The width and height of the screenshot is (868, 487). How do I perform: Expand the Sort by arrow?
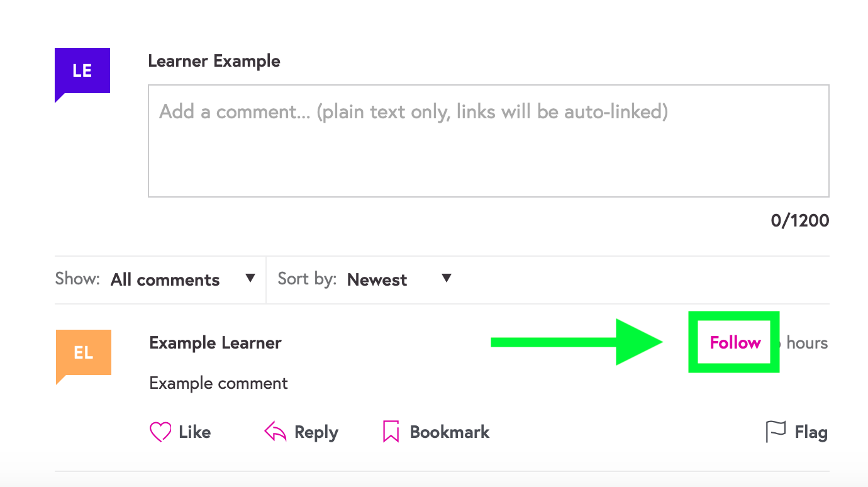coord(447,278)
